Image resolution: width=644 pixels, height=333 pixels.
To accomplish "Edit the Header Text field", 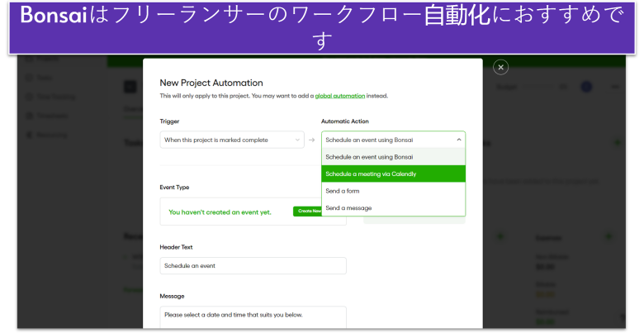I will pos(253,265).
